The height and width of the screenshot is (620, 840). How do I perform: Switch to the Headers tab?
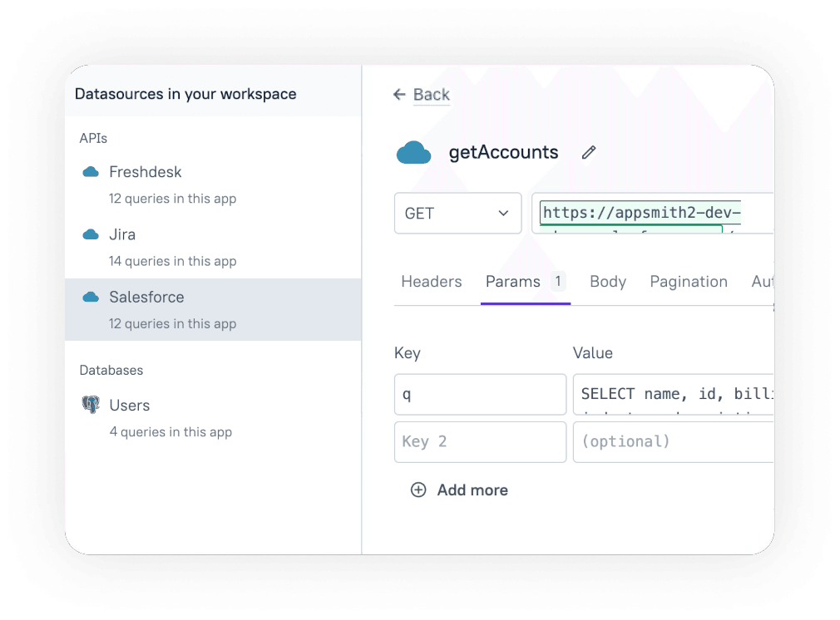click(x=431, y=281)
